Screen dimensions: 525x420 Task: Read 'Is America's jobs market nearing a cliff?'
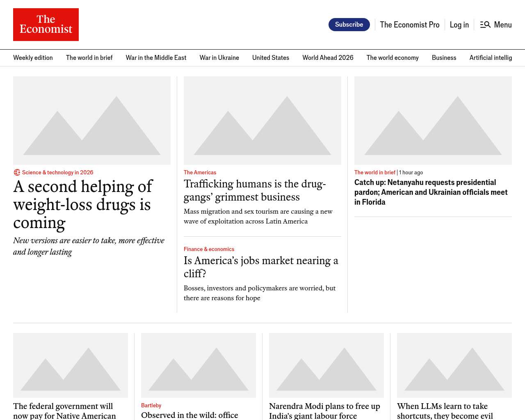(x=261, y=267)
